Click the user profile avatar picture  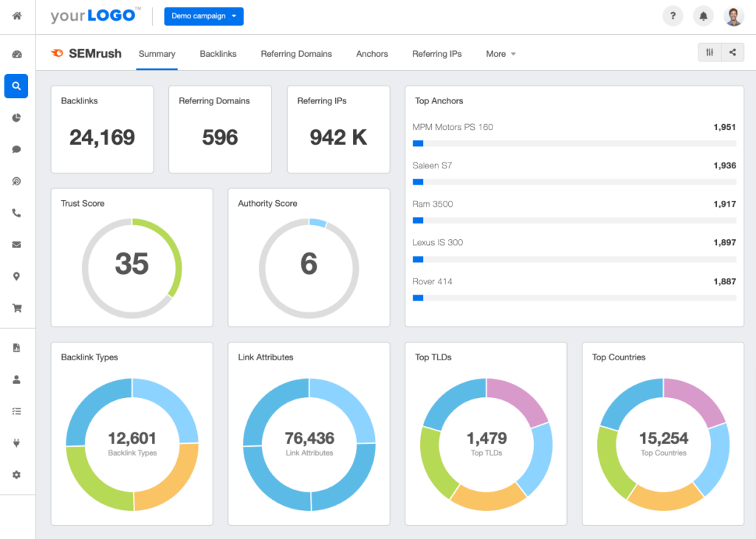click(x=733, y=16)
